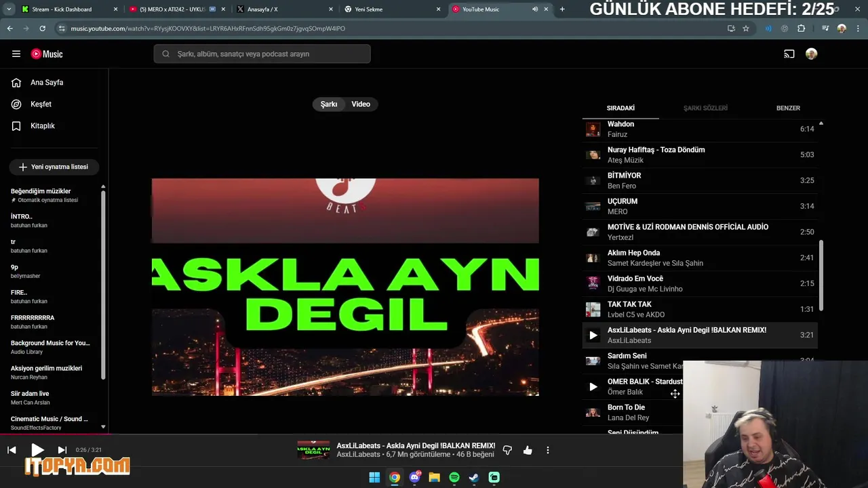The width and height of the screenshot is (868, 488).
Task: Create playlist with Yeni oynatma listesi
Action: [x=54, y=167]
